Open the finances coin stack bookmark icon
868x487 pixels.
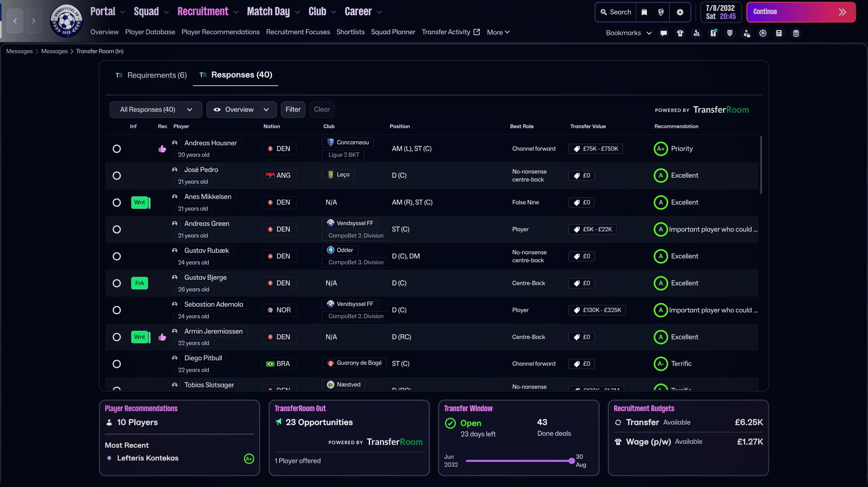(x=796, y=33)
